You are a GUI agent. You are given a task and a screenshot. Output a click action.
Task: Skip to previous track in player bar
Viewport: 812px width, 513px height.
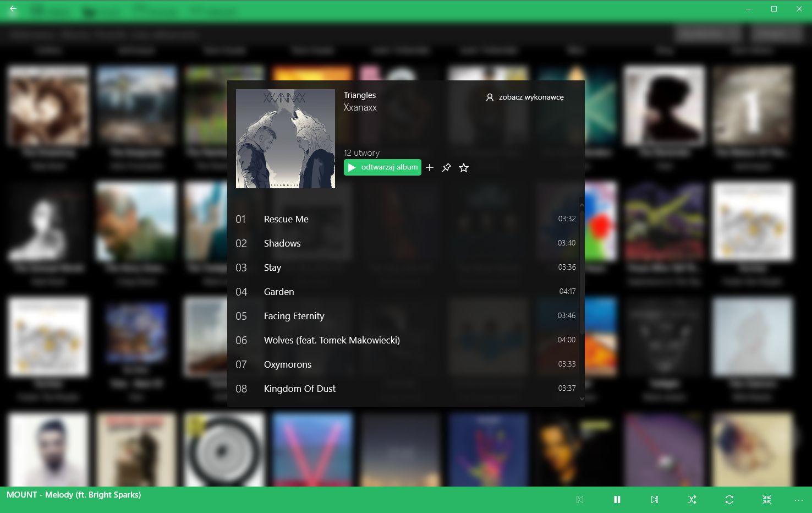click(580, 500)
